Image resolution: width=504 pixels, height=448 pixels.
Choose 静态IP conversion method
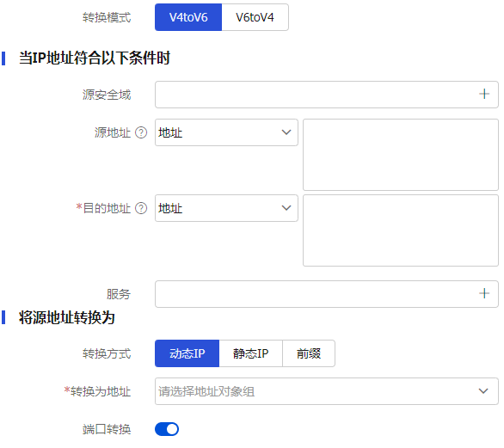coord(251,353)
